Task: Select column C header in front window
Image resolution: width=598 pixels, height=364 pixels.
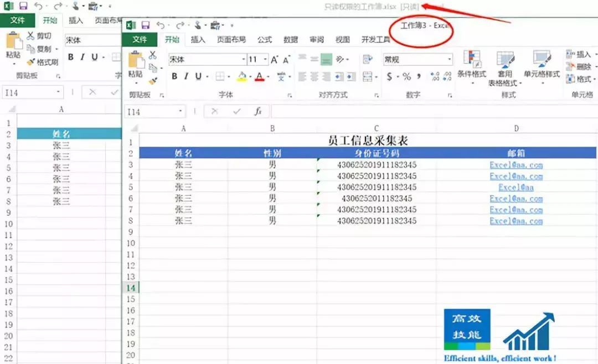Action: 377,128
